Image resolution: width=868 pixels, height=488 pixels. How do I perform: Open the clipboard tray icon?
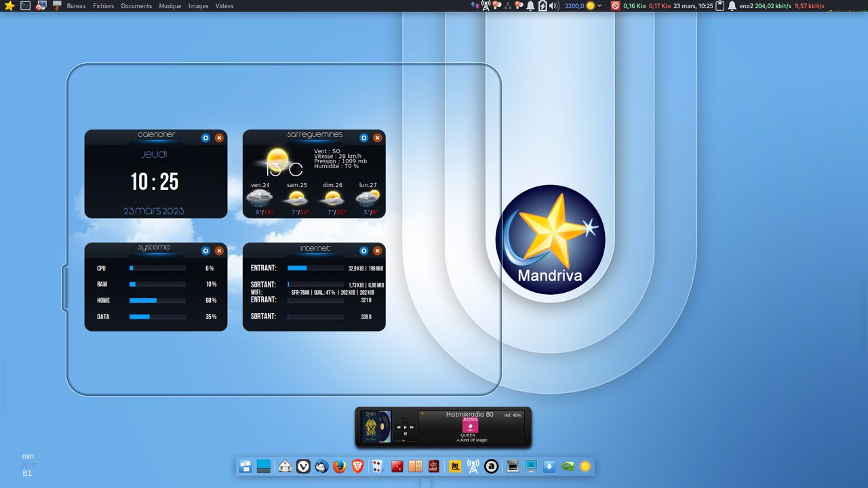(x=720, y=5)
